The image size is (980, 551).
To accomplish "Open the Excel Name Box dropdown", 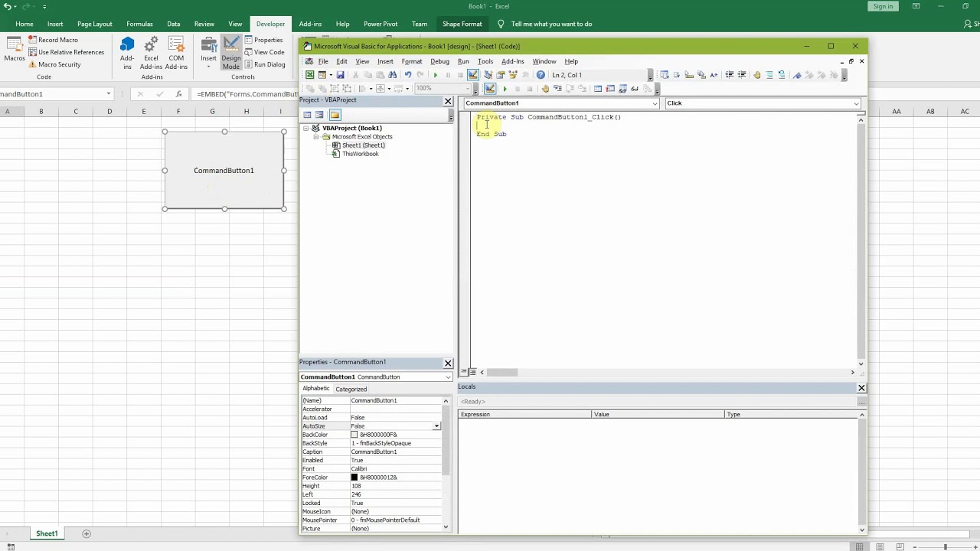I will click(x=109, y=94).
